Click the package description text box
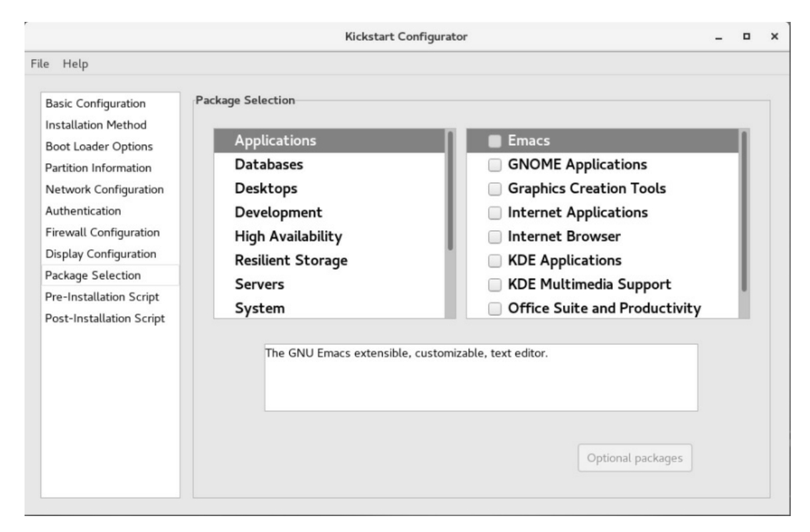810x532 pixels. click(x=481, y=377)
